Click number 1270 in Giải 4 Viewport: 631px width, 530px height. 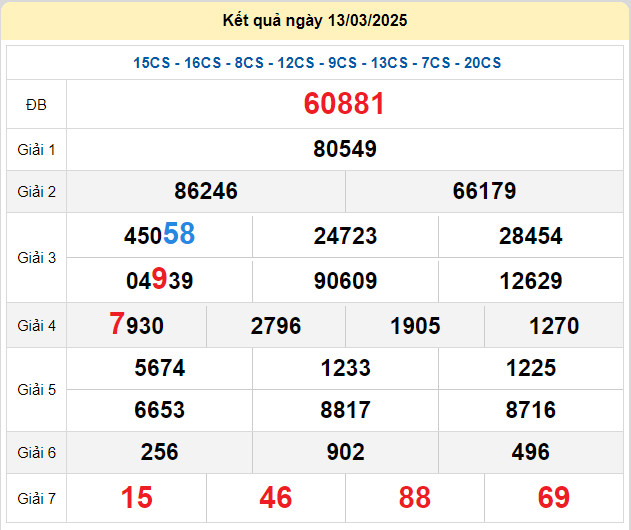pyautogui.click(x=554, y=326)
